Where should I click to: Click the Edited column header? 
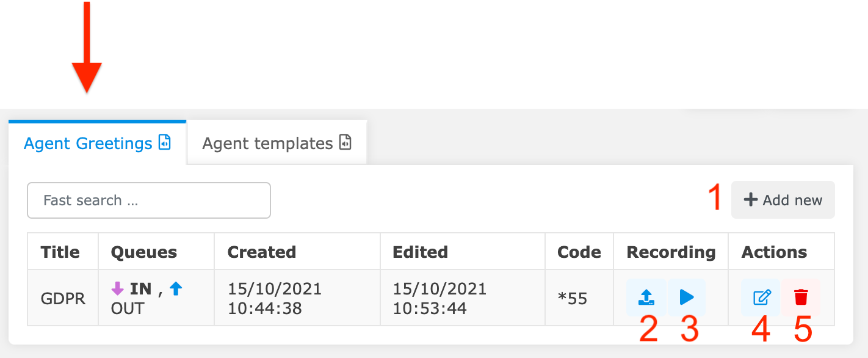pos(420,252)
